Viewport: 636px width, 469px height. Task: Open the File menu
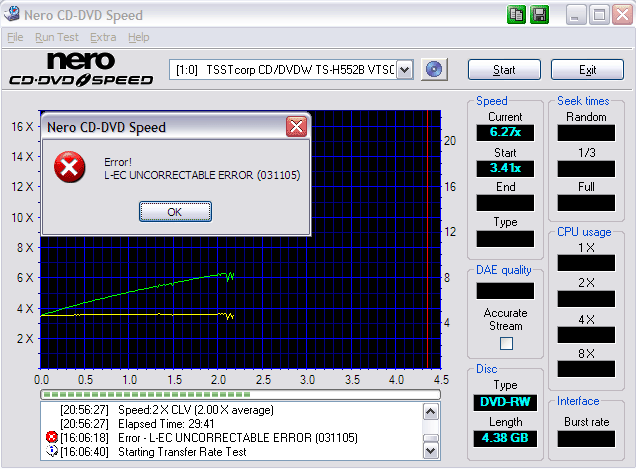(x=15, y=37)
